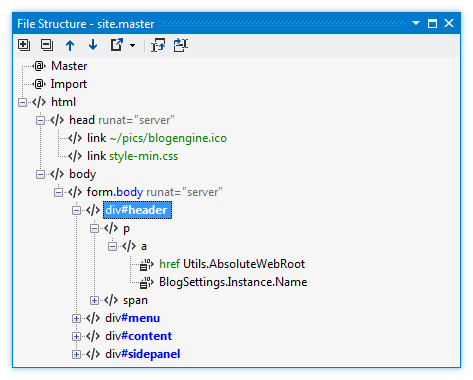Click expression icon beside BlogSettings.Instance.Name

146,282
